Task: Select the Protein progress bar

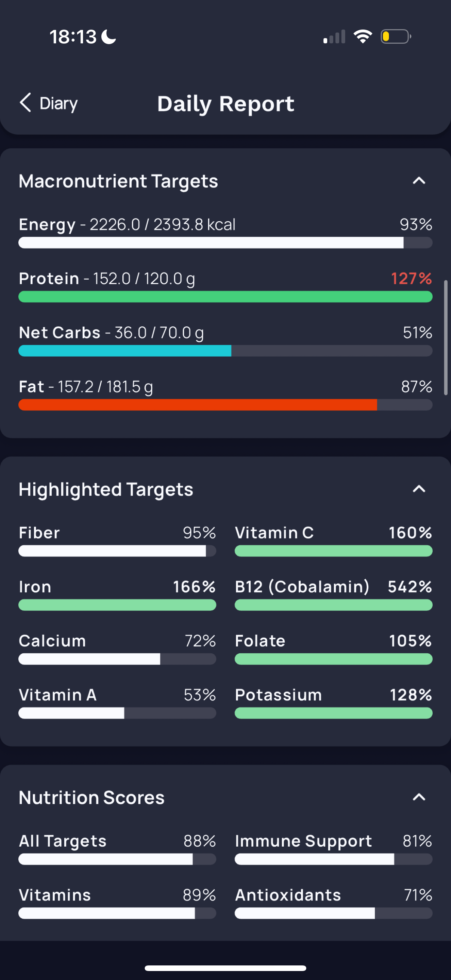Action: coord(225,297)
